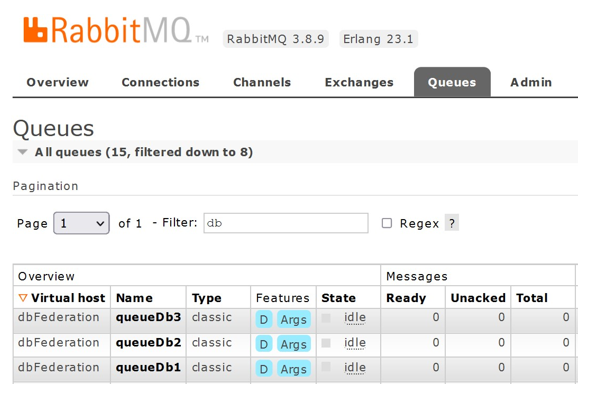Click the D badge for queueDb2

[264, 344]
